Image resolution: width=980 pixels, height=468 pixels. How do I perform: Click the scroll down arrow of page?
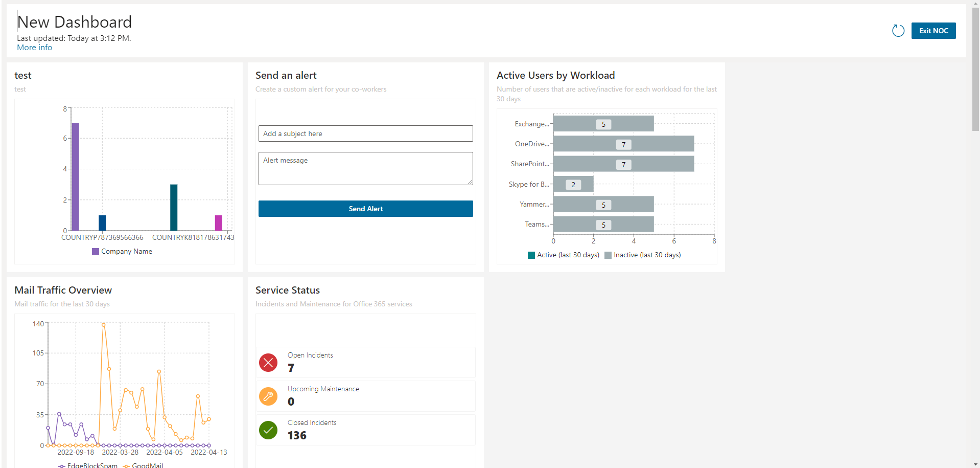975,464
